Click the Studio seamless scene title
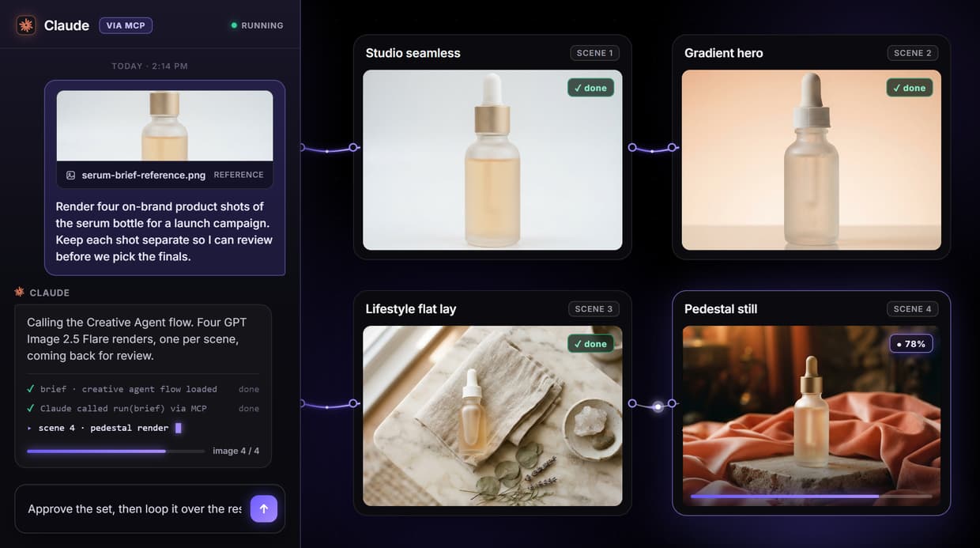980x548 pixels. pos(413,53)
